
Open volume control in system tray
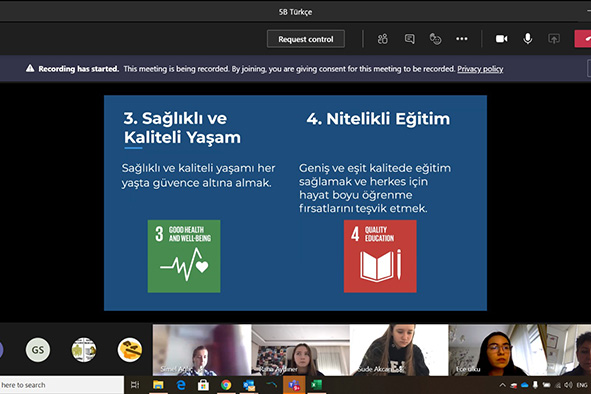[x=568, y=385]
